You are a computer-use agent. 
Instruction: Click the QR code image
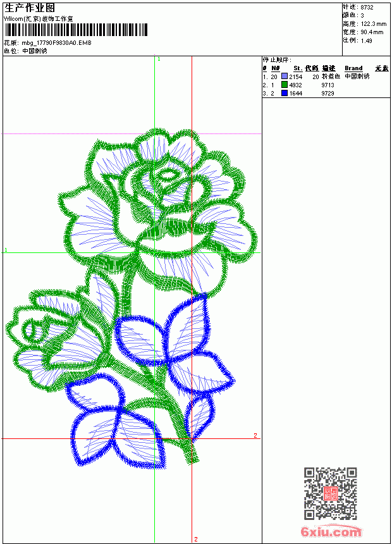tap(331, 493)
